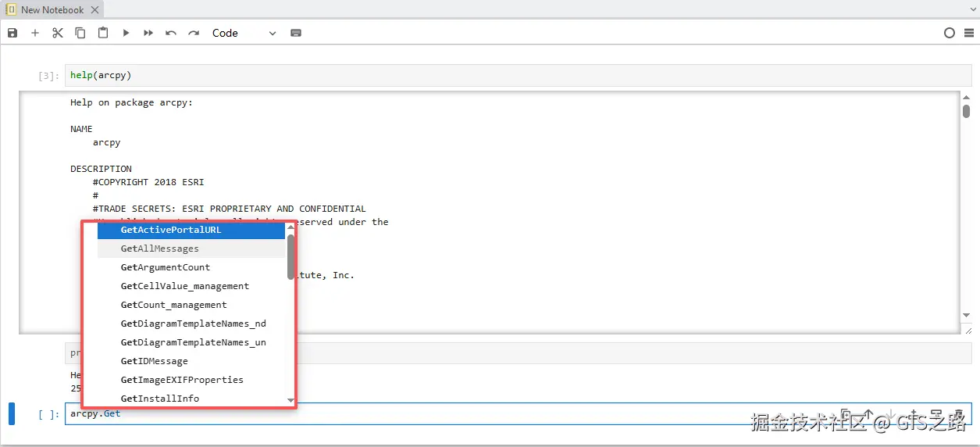Screen dimensions: 980x447
Task: Cut the selected cell with the scissors icon
Action: tap(58, 33)
